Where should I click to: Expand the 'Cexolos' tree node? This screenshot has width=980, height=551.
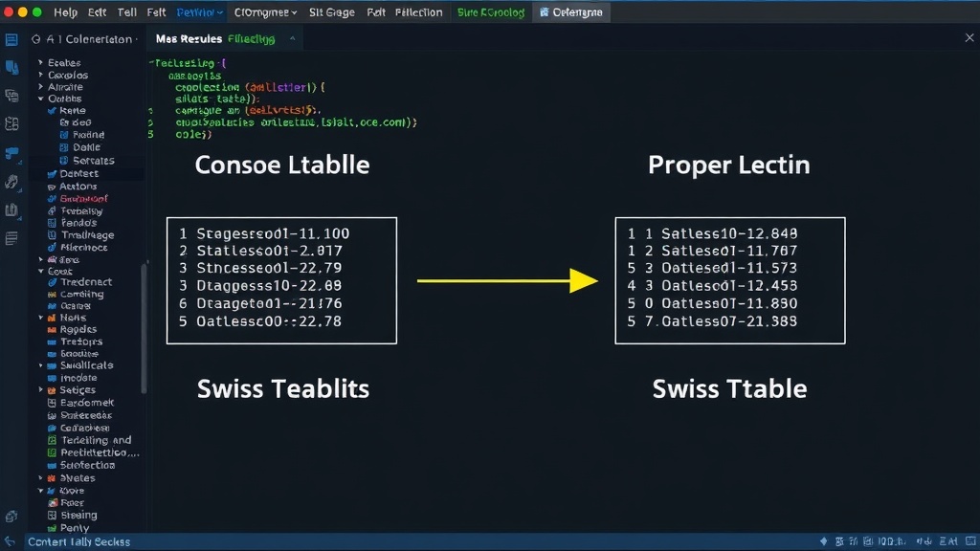point(40,75)
